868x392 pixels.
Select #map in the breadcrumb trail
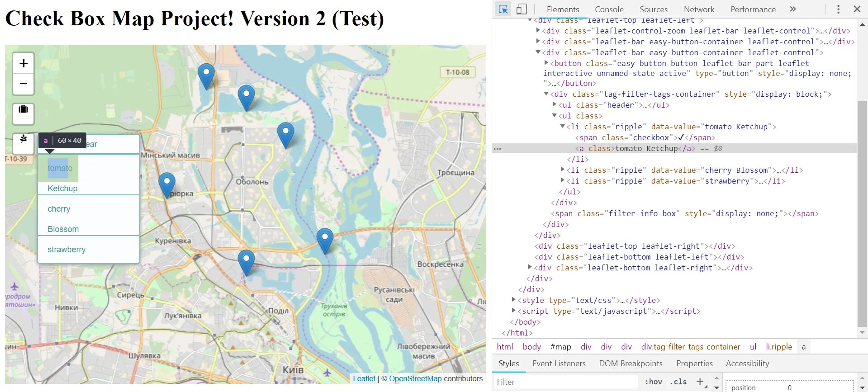click(x=560, y=347)
